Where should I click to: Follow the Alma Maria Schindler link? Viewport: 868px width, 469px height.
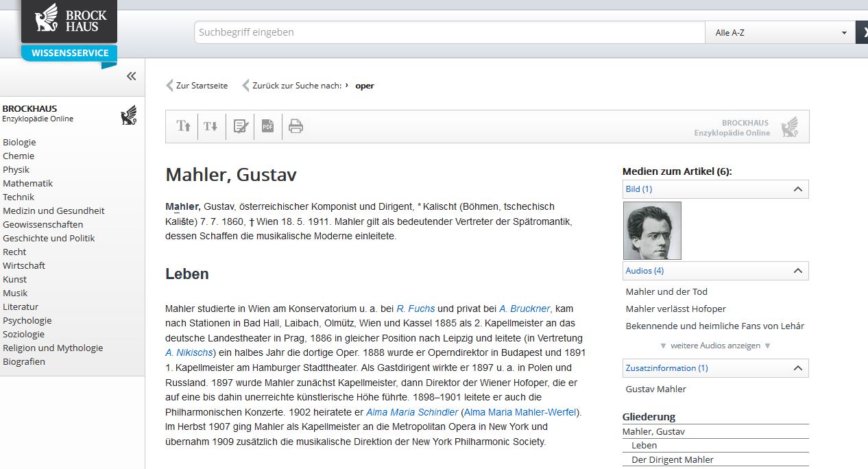click(412, 412)
